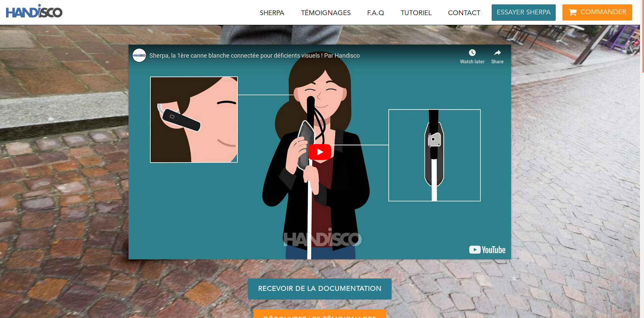Click the Share arrow icon

tap(497, 53)
